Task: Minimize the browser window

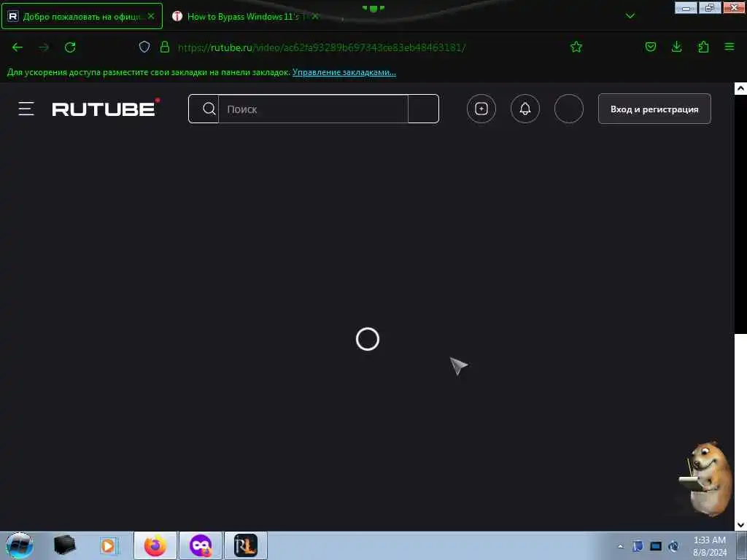Action: 686,7
